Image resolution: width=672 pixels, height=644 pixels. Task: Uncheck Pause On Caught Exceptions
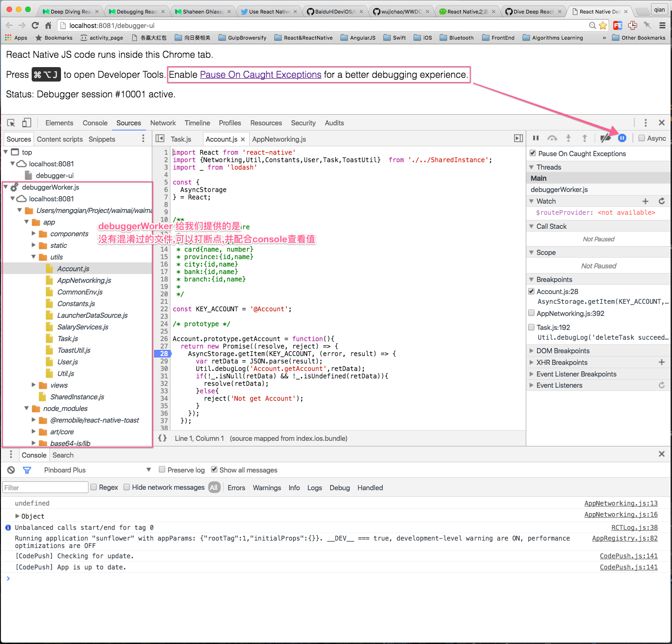point(533,153)
